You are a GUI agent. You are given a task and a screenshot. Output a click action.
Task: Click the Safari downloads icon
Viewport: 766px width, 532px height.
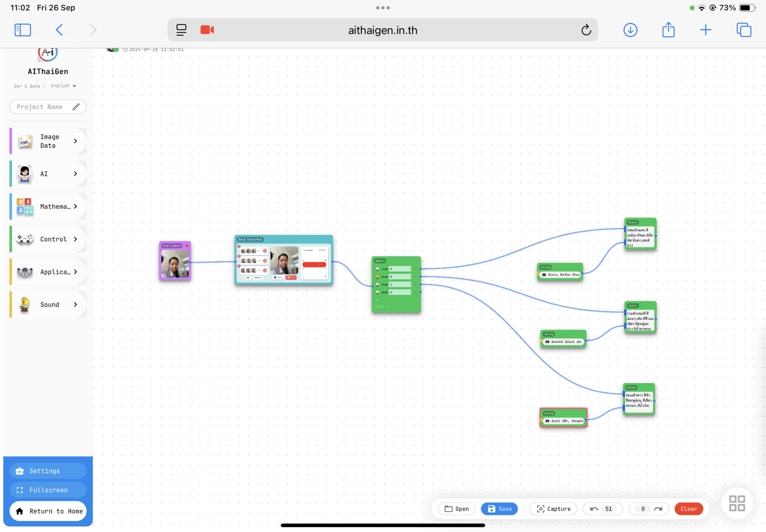pyautogui.click(x=630, y=30)
